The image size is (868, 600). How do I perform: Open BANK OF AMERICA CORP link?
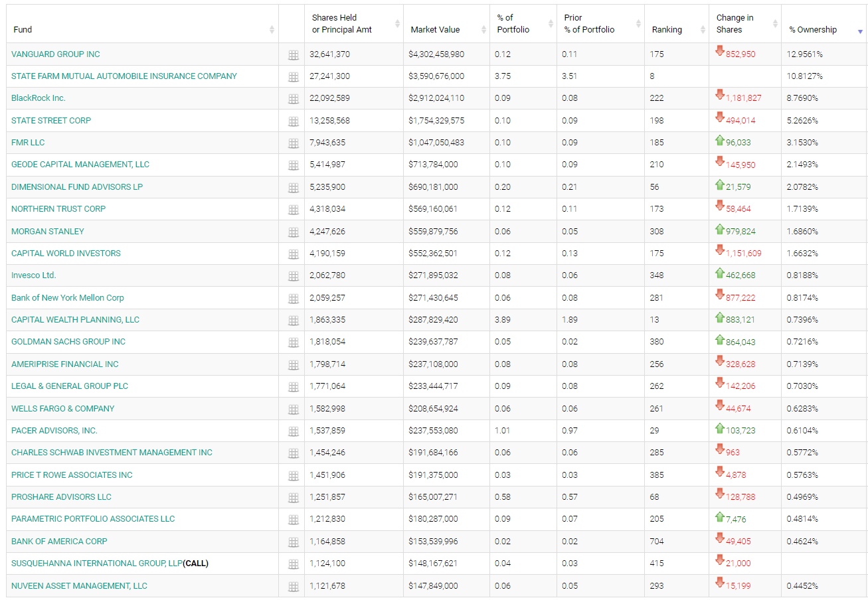click(x=59, y=541)
